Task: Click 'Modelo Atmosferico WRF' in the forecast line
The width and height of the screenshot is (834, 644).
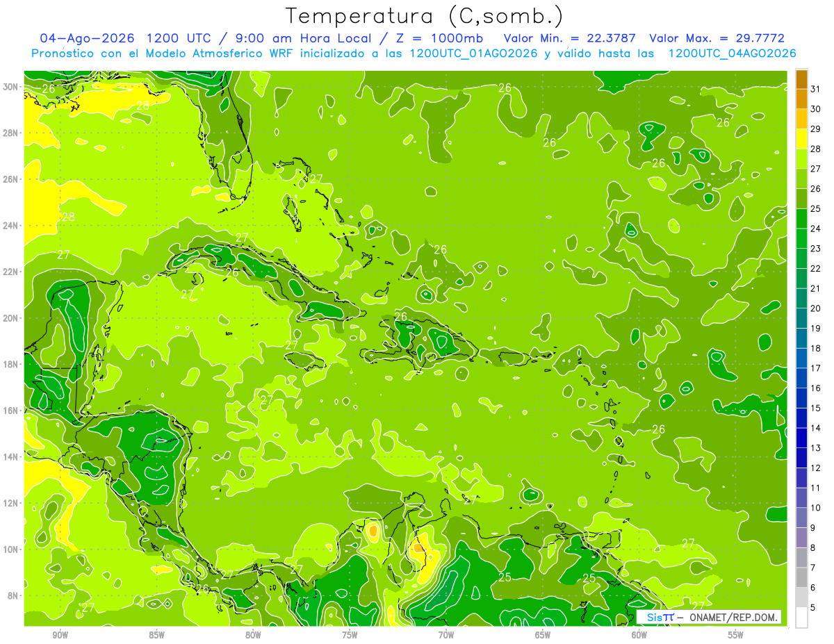Action: (x=227, y=53)
